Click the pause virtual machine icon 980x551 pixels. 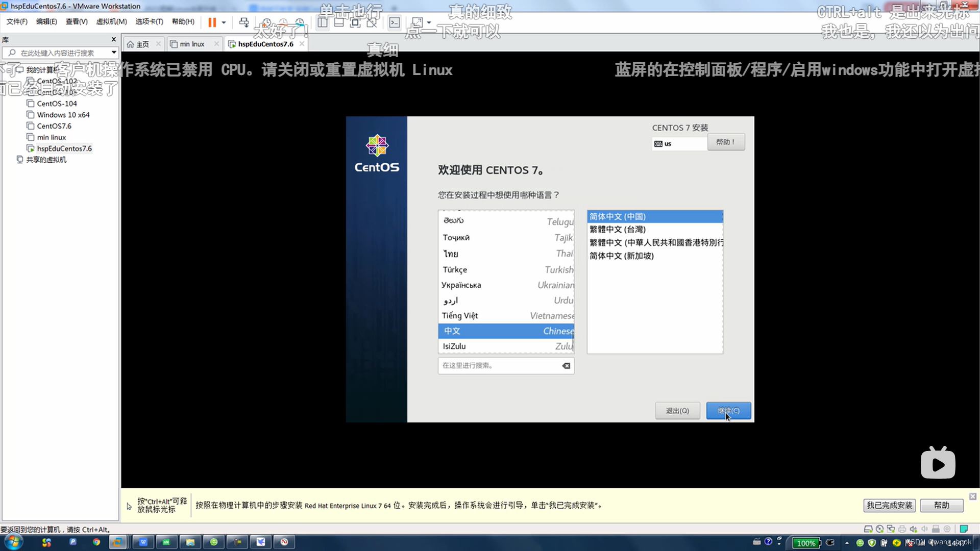[212, 22]
